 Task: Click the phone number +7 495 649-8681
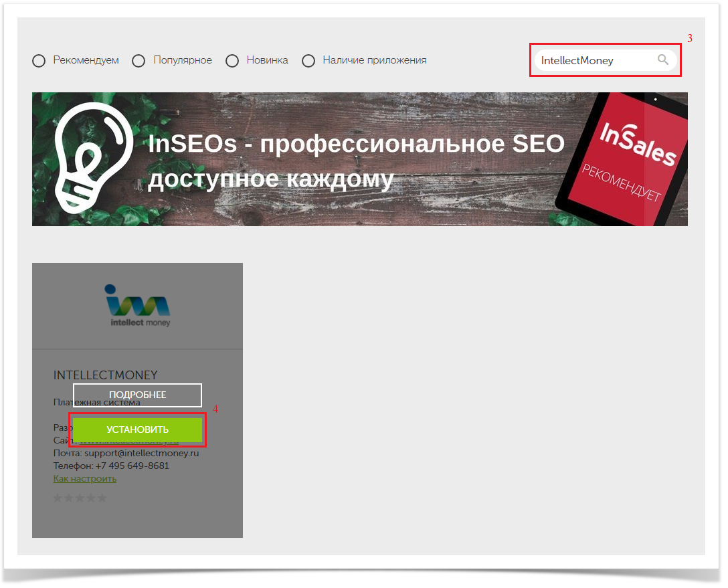coord(132,466)
